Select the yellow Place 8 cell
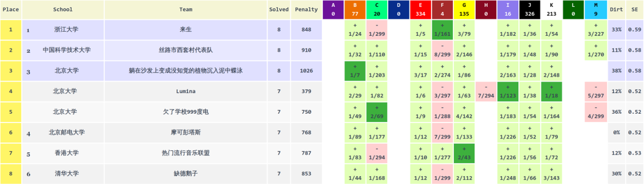644x184 pixels. [11, 174]
